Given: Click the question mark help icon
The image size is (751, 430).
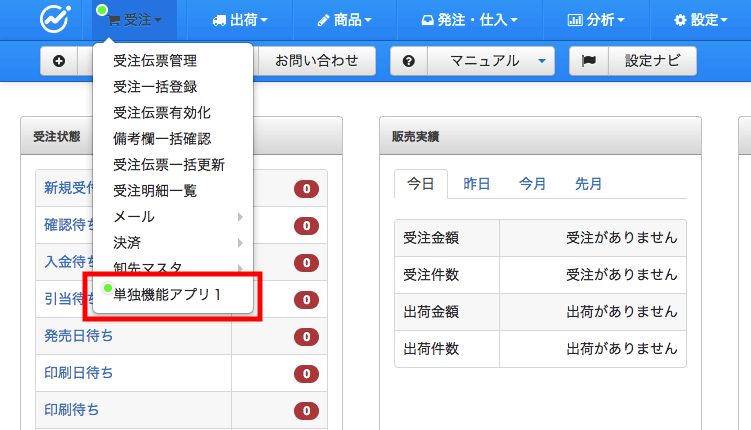Looking at the screenshot, I should click(x=408, y=62).
